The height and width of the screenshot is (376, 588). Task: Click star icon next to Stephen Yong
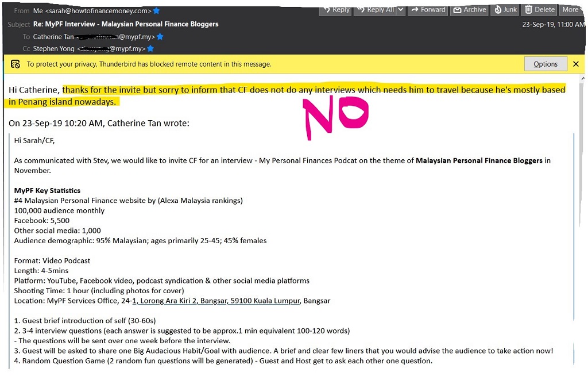[150, 49]
